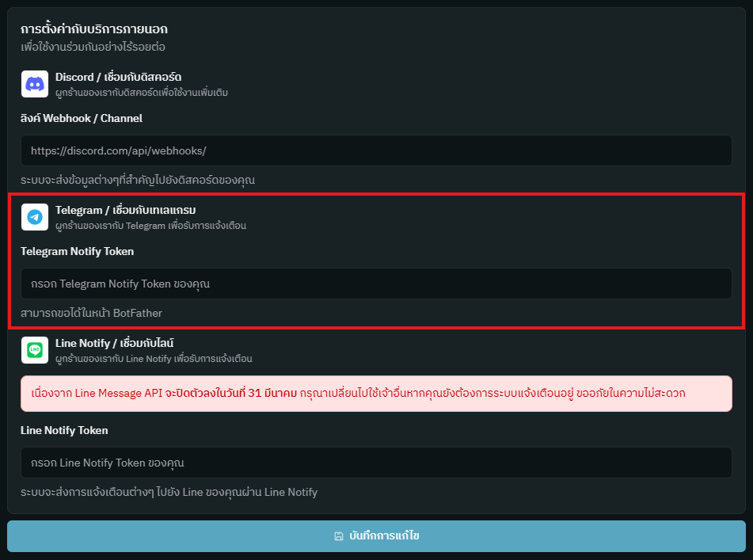This screenshot has width=753, height=560.
Task: Click the 'ลิงค์ Webhook / Channel' label
Action: click(x=82, y=118)
